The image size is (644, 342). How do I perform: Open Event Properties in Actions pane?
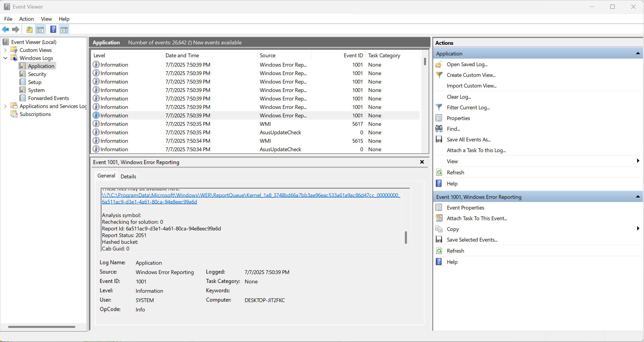click(x=465, y=208)
